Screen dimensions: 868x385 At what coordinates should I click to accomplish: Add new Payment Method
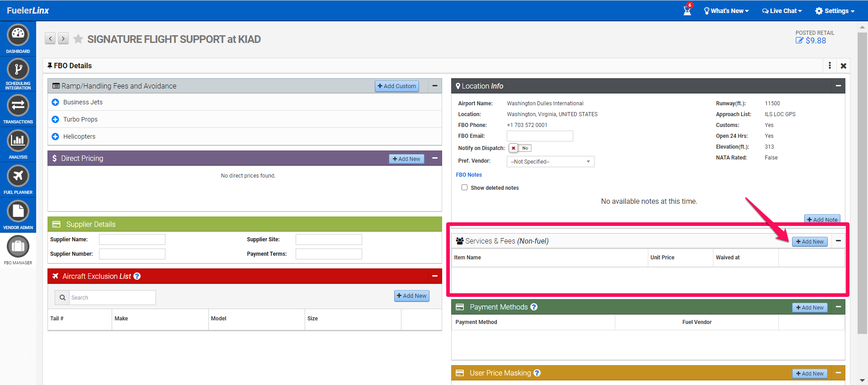(810, 308)
